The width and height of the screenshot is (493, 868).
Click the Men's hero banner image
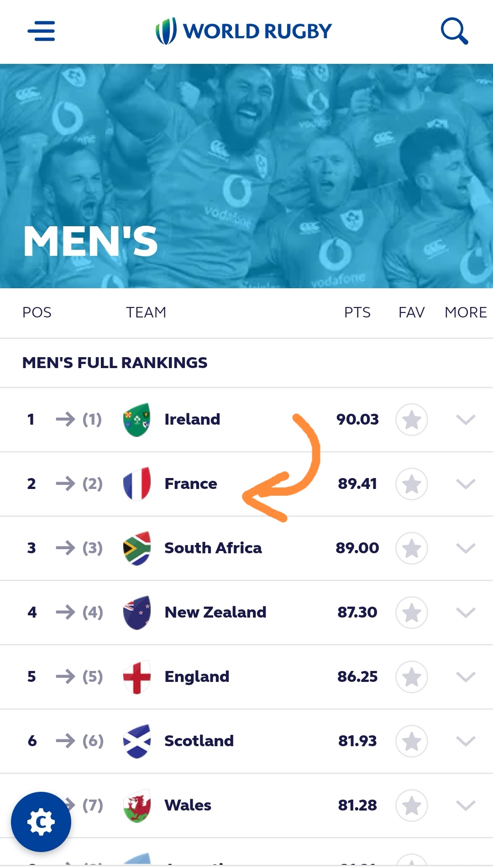246,176
